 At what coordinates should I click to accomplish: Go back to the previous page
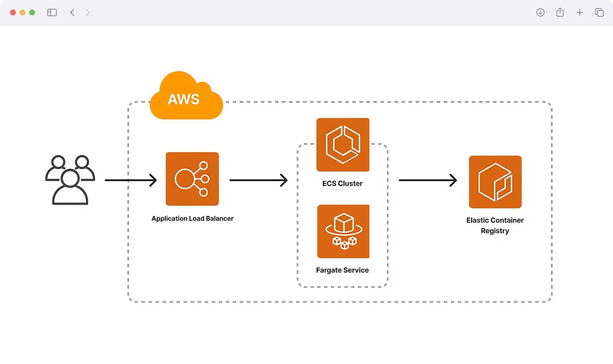tap(72, 12)
